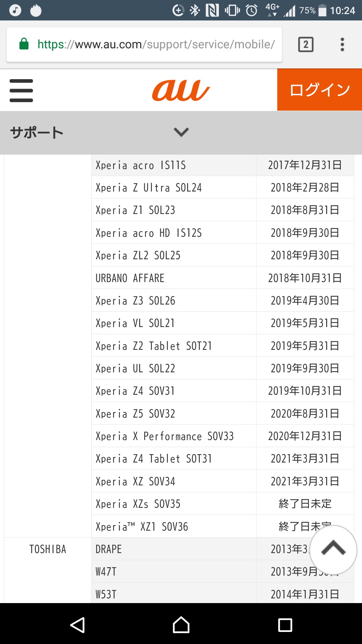362x644 pixels.
Task: Tap the Xperia acro IS11S row
Action: point(141,165)
